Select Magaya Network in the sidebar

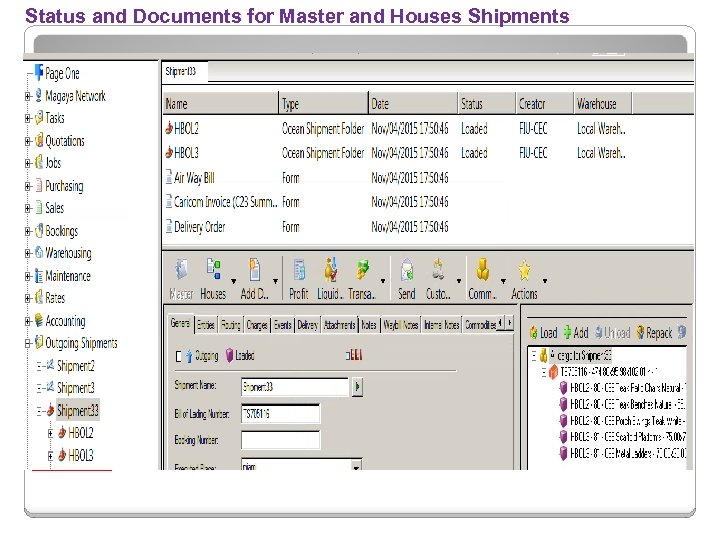tap(75, 96)
